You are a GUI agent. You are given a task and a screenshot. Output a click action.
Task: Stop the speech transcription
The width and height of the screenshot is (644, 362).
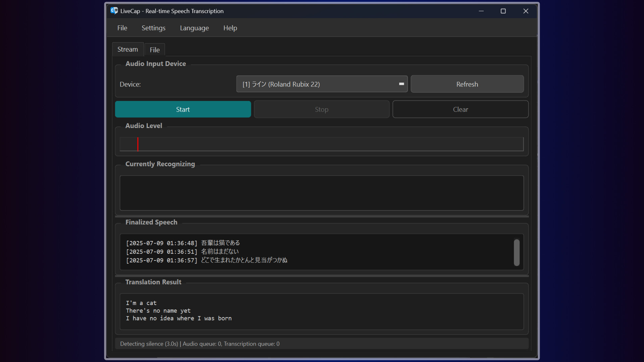[321, 109]
